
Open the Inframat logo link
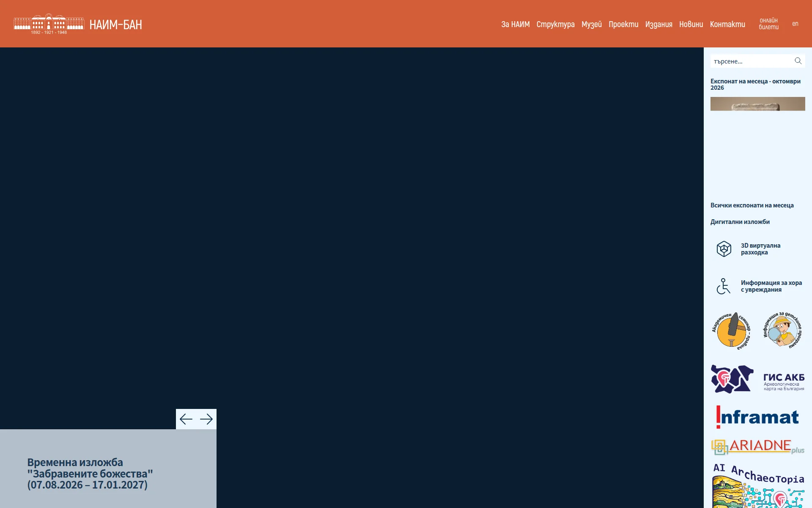click(x=757, y=417)
